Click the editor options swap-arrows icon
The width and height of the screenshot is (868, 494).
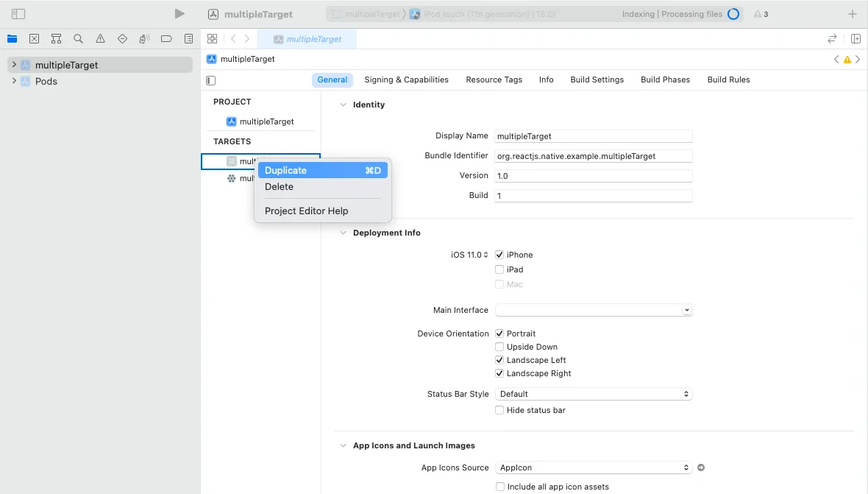tap(832, 39)
